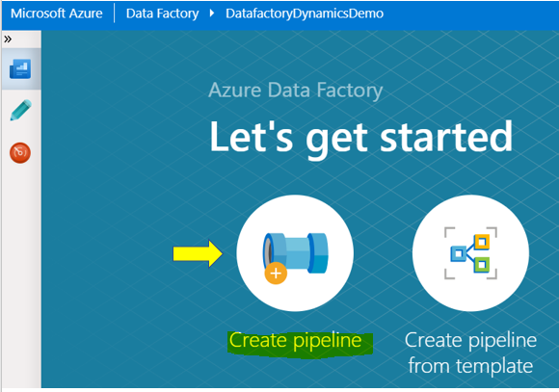Image resolution: width=559 pixels, height=392 pixels.
Task: Click the breadcrumb arrow after Data Factory
Action: click(212, 13)
